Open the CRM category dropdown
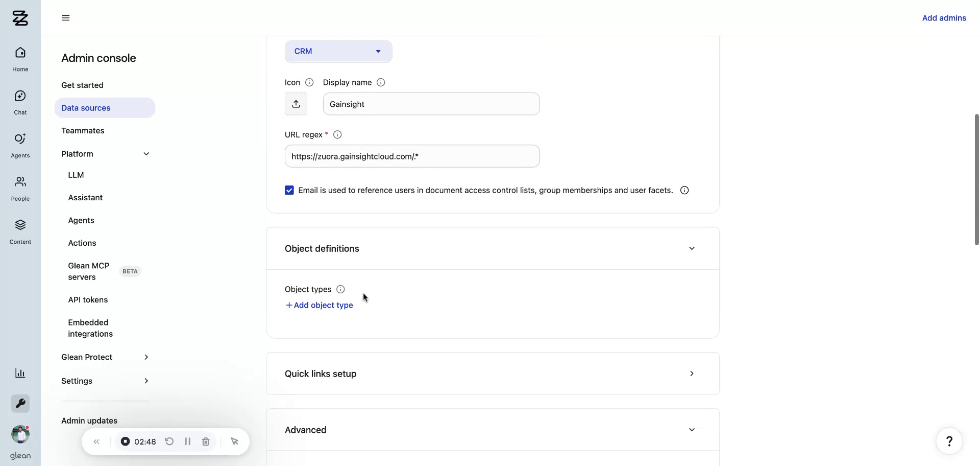This screenshot has width=980, height=466. [338, 51]
